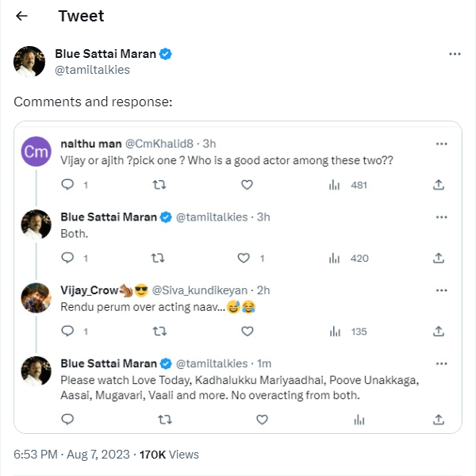Reply to the Love Today recommendation tweet

[67, 419]
